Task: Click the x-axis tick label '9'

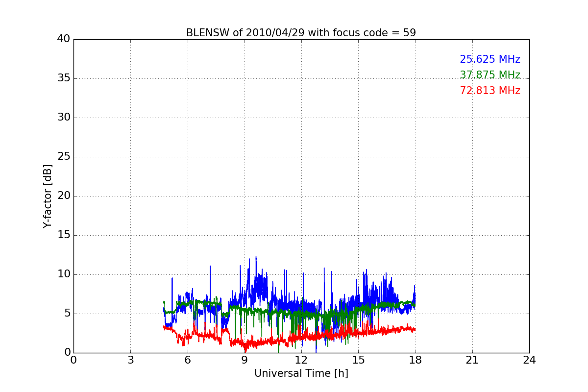Action: tap(244, 360)
